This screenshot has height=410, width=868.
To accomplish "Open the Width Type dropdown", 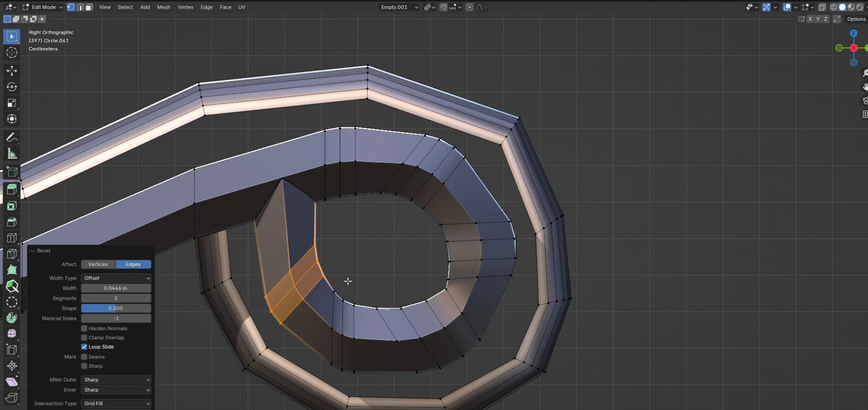I will click(x=116, y=278).
